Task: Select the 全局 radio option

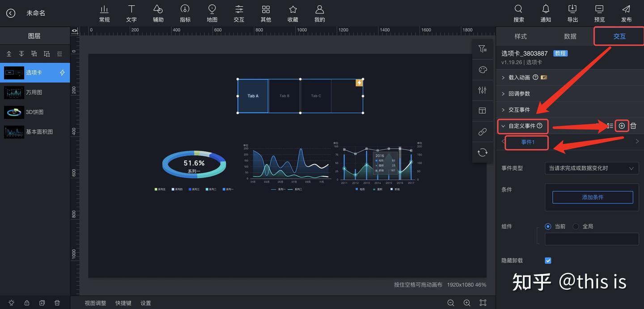Action: [x=576, y=226]
